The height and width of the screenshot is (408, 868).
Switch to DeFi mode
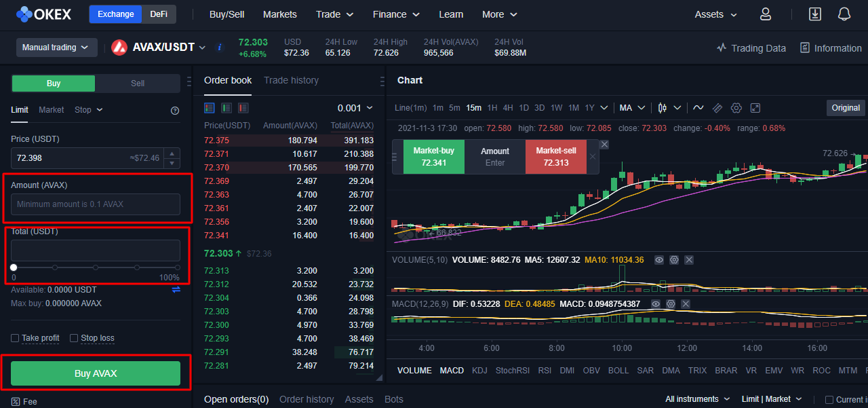point(159,14)
